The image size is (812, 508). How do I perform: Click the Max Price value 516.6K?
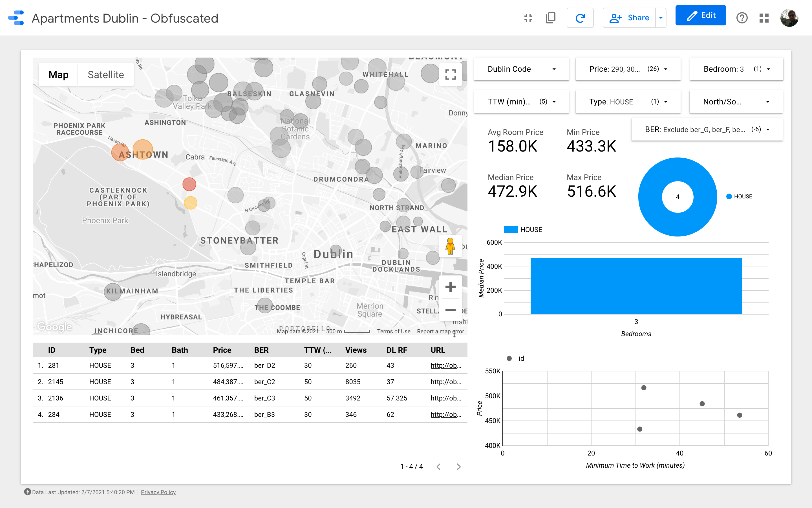click(x=592, y=192)
